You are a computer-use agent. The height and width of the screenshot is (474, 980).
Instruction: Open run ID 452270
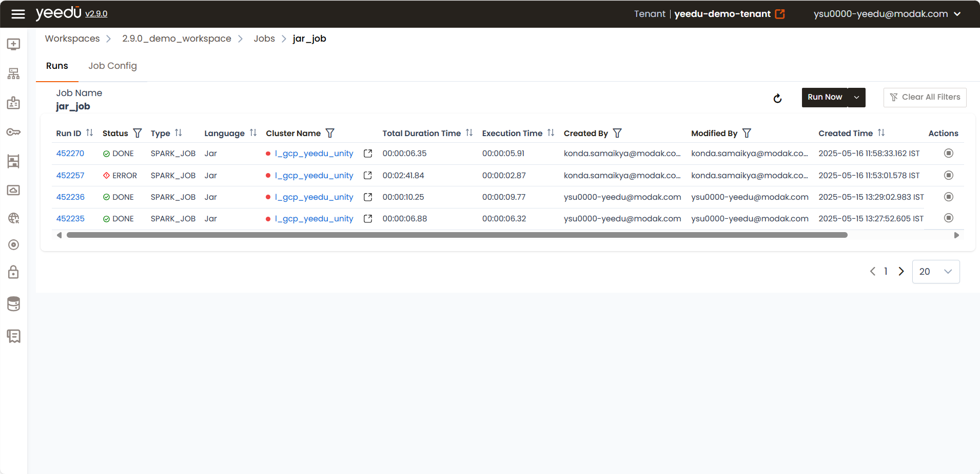[x=70, y=154]
